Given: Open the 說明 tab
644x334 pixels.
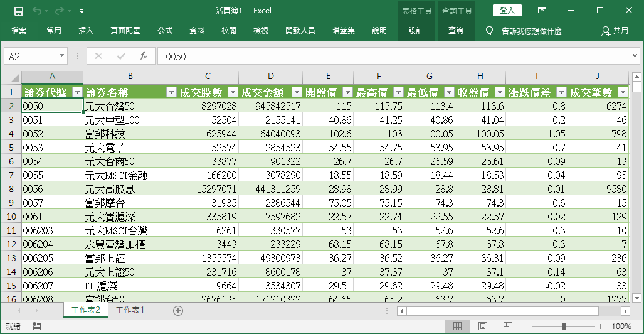Looking at the screenshot, I should click(379, 31).
